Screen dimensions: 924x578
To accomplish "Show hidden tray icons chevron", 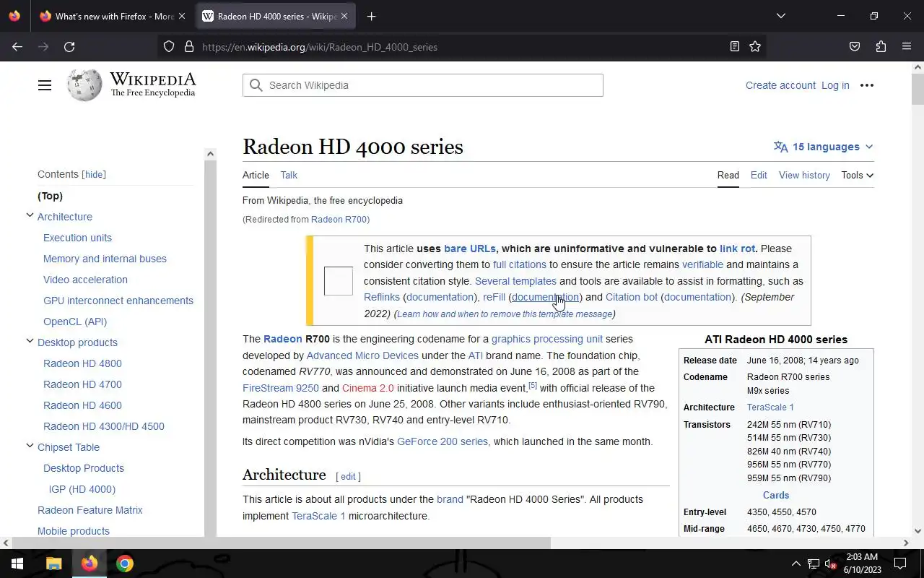I will (796, 564).
